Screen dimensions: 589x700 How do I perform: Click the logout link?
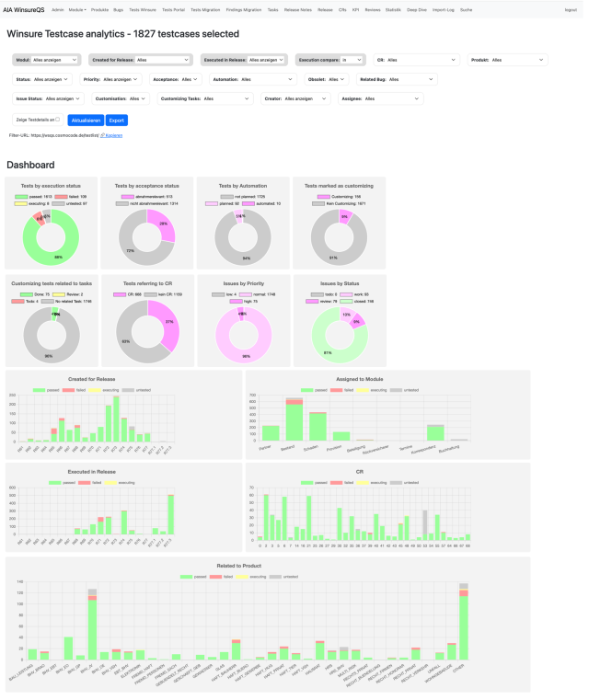point(570,9)
